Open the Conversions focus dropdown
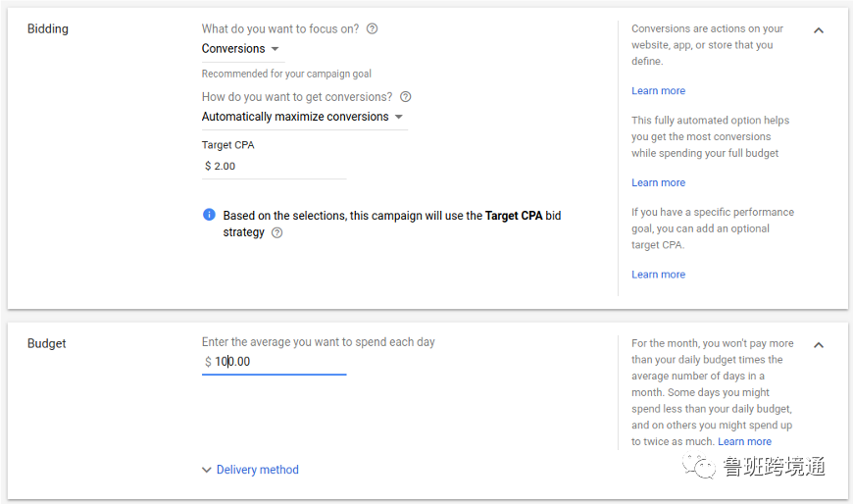Screen dimensions: 853x504 pyautogui.click(x=240, y=49)
